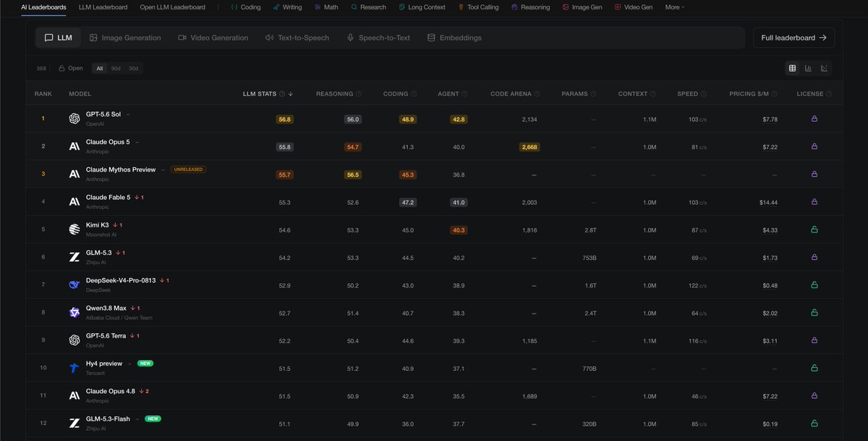Switch to the Speech-to-Text tab
868x441 pixels.
click(378, 38)
